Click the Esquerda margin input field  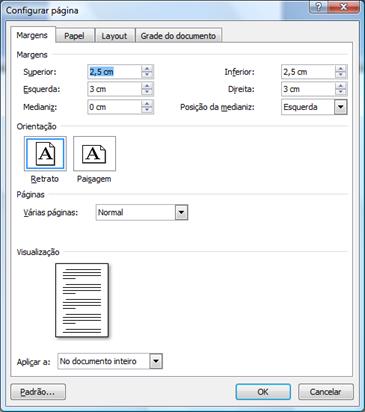tap(115, 89)
